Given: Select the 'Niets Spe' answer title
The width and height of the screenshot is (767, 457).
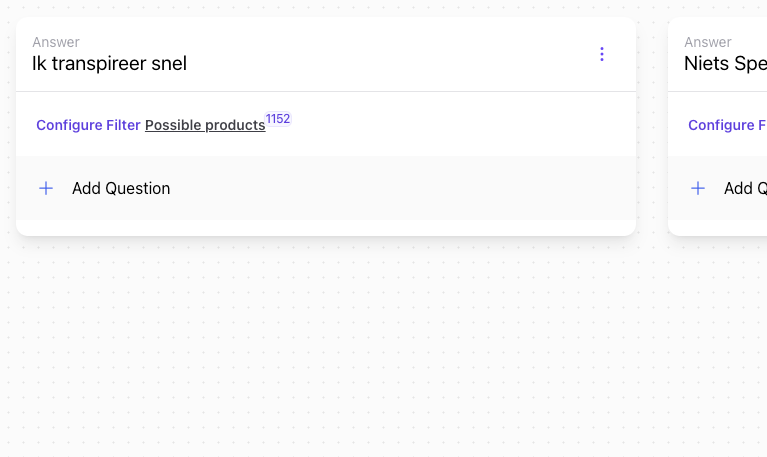Looking at the screenshot, I should [725, 64].
